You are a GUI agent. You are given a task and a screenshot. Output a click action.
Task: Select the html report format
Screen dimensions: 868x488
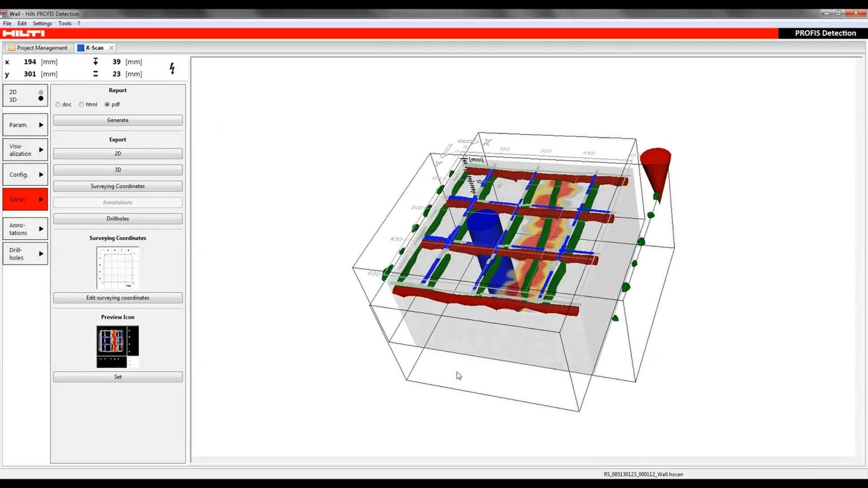click(x=81, y=104)
